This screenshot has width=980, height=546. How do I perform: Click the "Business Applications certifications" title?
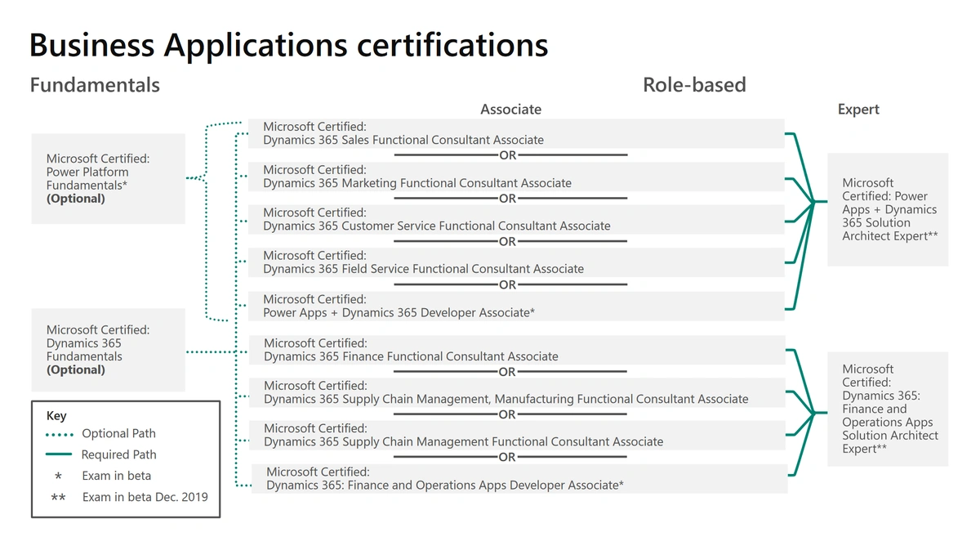point(288,45)
